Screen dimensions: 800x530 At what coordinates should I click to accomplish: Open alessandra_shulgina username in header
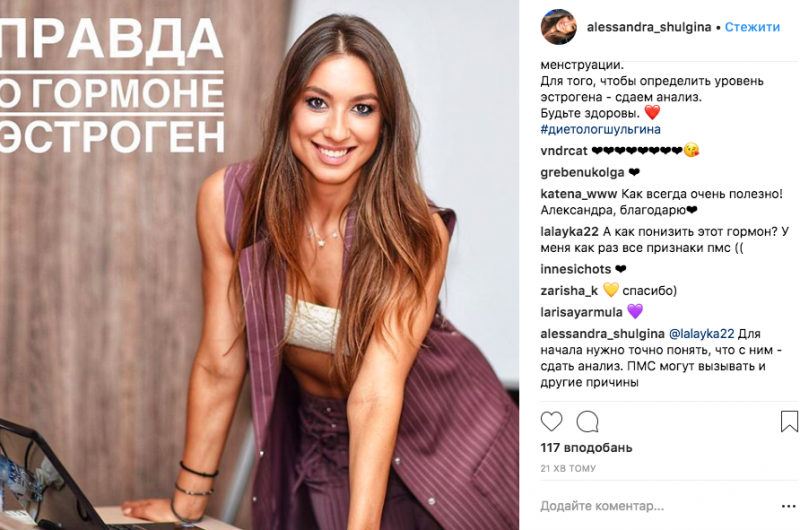tap(649, 27)
